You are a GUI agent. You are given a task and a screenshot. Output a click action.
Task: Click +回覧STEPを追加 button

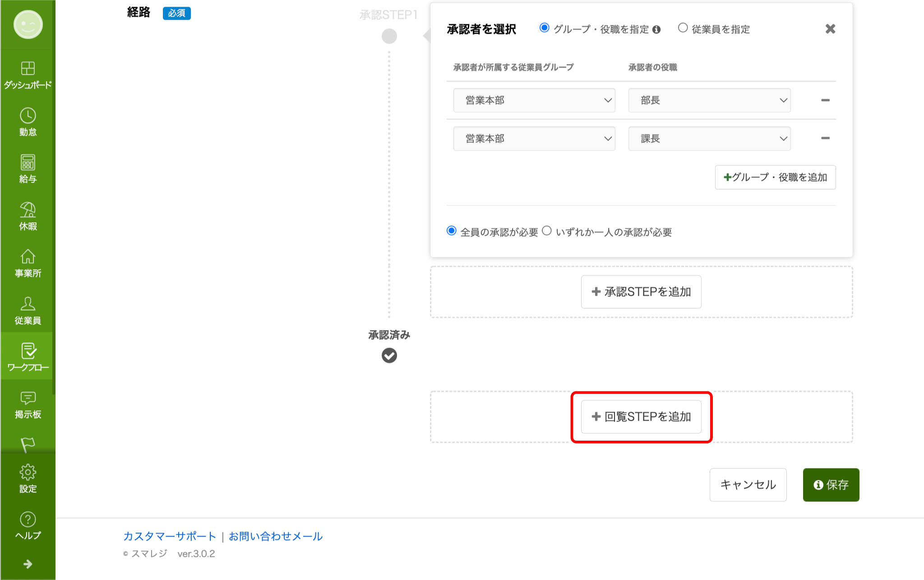pos(641,417)
